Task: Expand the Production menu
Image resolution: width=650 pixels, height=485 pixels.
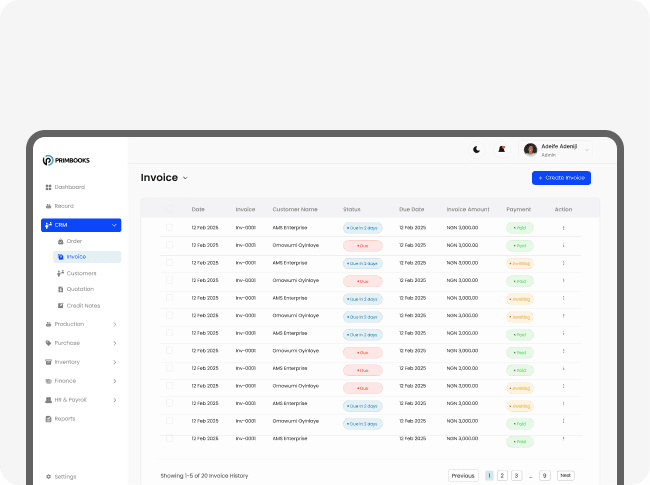Action: click(x=115, y=325)
